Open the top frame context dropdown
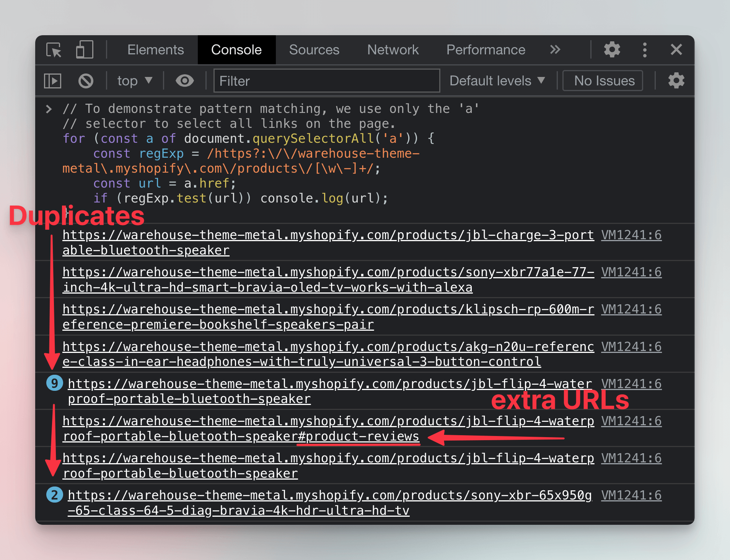The height and width of the screenshot is (560, 730). tap(134, 81)
